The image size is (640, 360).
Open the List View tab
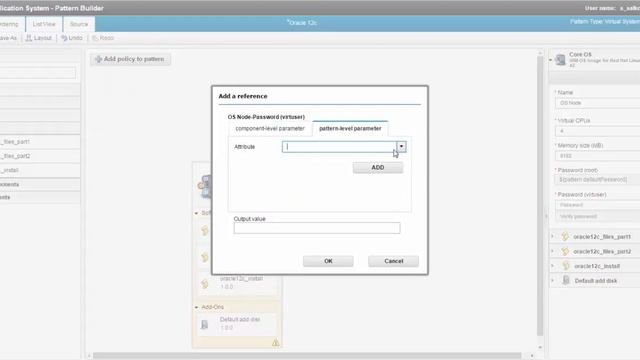pyautogui.click(x=44, y=24)
